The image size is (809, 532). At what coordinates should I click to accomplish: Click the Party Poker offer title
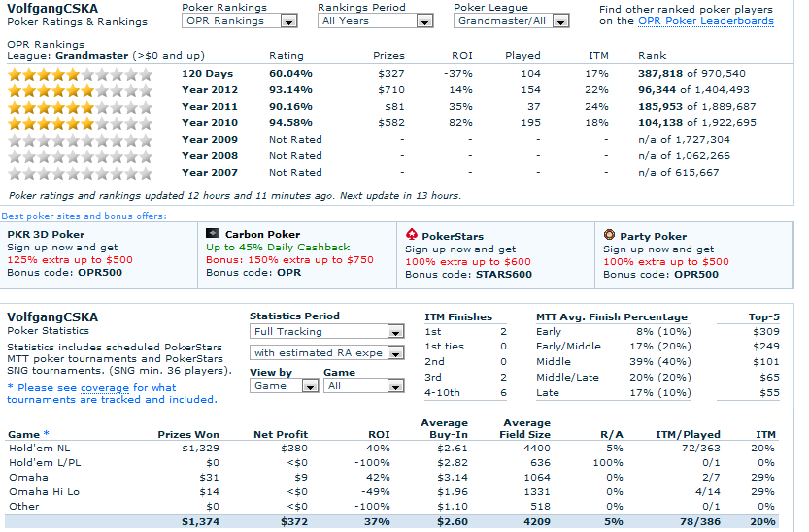click(654, 237)
